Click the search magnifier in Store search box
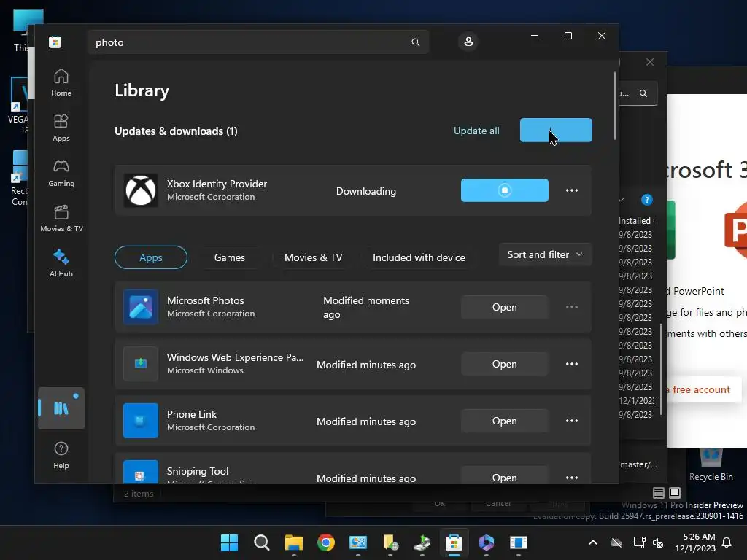Screen dimensions: 747x560 (x=415, y=42)
